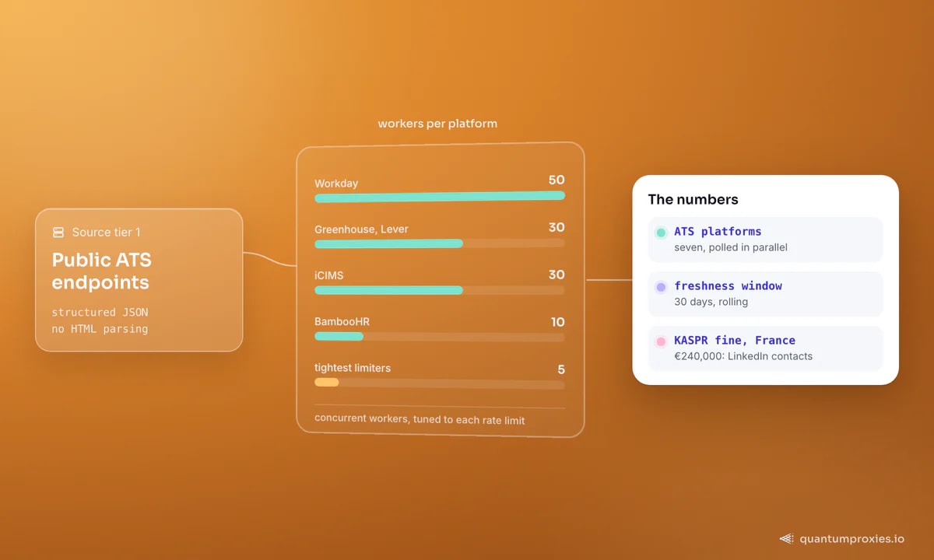The image size is (934, 560).
Task: Click the BambooHR value 10
Action: [x=557, y=322]
